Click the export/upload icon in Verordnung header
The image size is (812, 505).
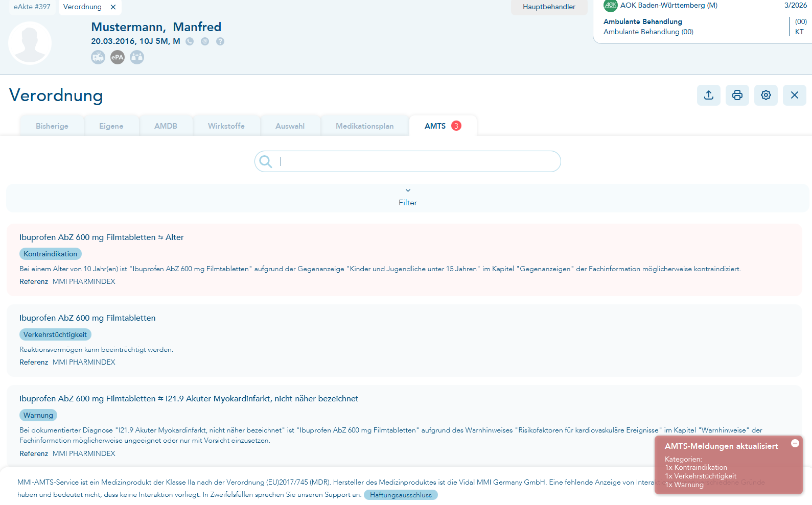pyautogui.click(x=708, y=95)
